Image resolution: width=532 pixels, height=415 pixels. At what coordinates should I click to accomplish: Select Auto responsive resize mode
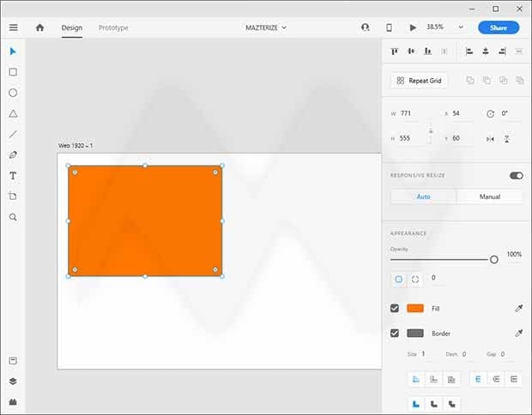(x=423, y=196)
